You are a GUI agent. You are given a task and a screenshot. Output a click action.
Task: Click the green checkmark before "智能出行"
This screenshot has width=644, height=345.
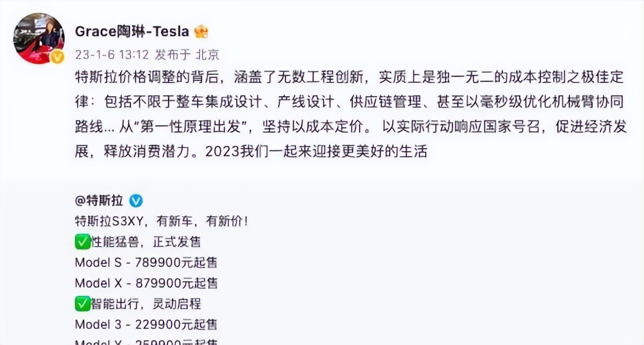click(x=82, y=304)
